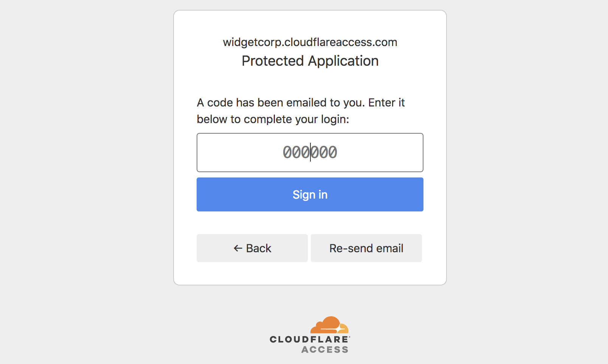The image size is (608, 364).
Task: Click the light-orange right part of cloud logo
Action: (x=344, y=329)
